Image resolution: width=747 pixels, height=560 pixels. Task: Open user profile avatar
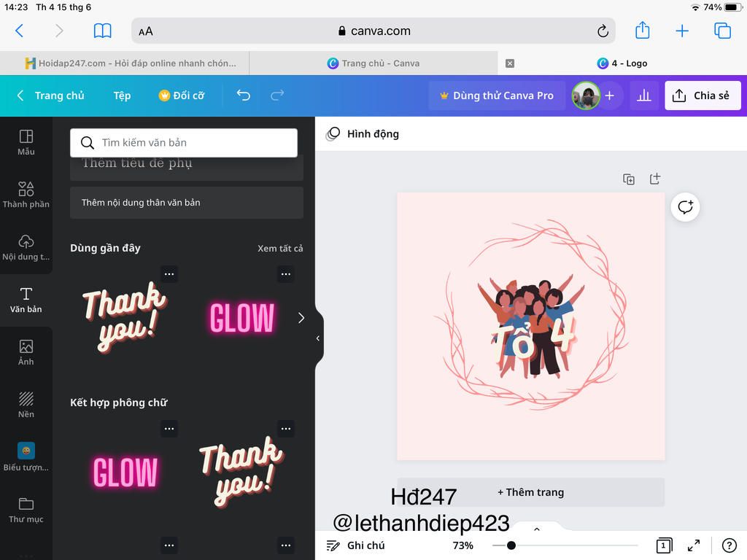click(x=586, y=96)
